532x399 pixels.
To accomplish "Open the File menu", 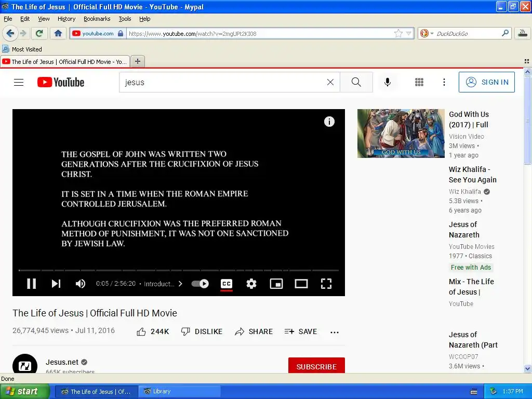I will (x=8, y=19).
